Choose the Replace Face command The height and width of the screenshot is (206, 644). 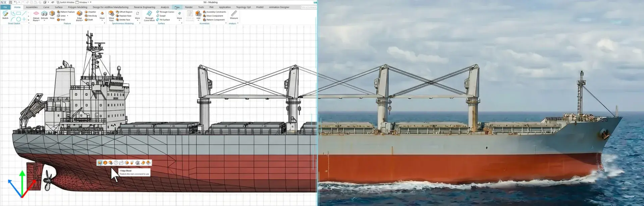123,16
